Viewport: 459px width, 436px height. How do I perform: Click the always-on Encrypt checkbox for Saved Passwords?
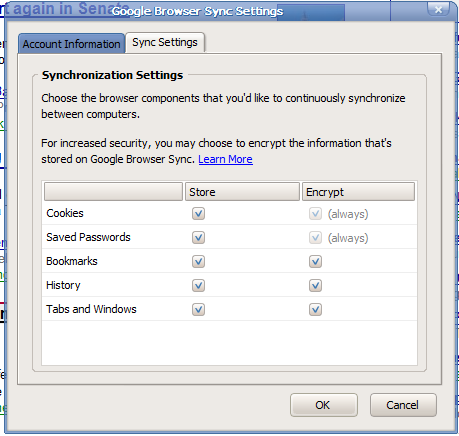[315, 238]
